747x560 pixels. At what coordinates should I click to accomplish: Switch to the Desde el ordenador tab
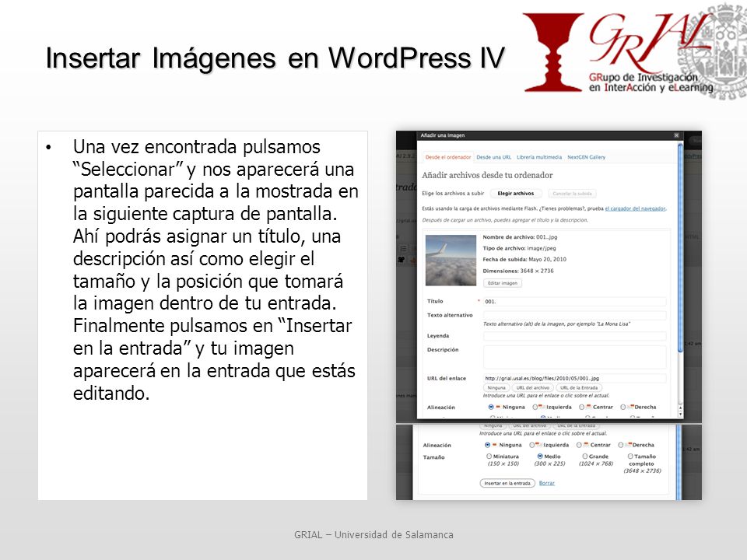point(448,157)
